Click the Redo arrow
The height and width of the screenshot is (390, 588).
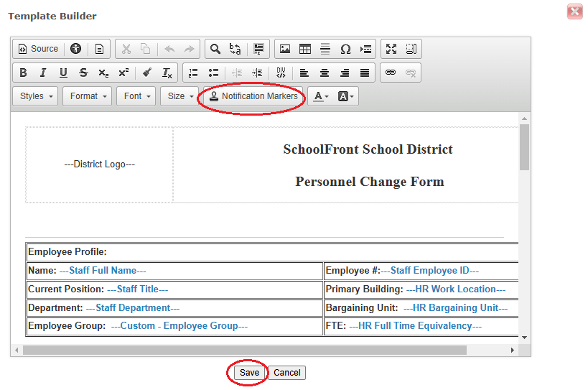(x=190, y=49)
